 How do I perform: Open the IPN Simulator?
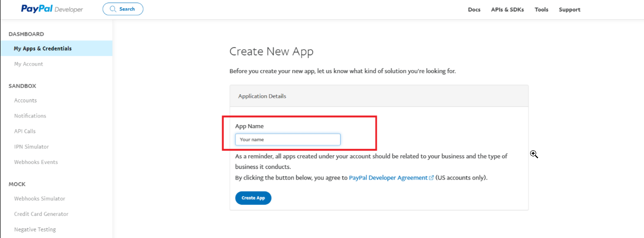tap(31, 147)
